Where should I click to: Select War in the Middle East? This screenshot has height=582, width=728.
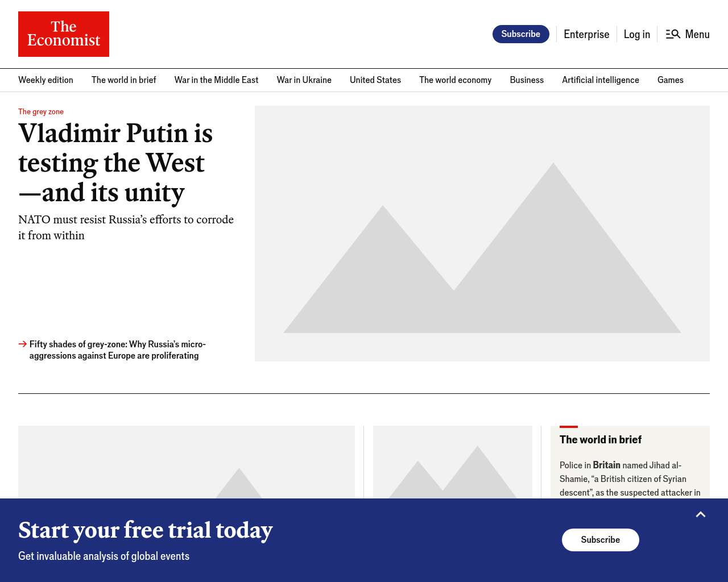tap(216, 80)
